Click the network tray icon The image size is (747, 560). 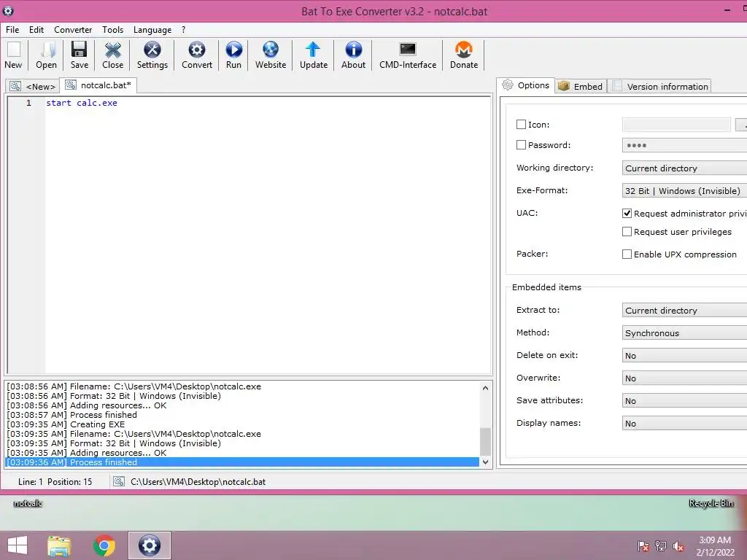[661, 546]
